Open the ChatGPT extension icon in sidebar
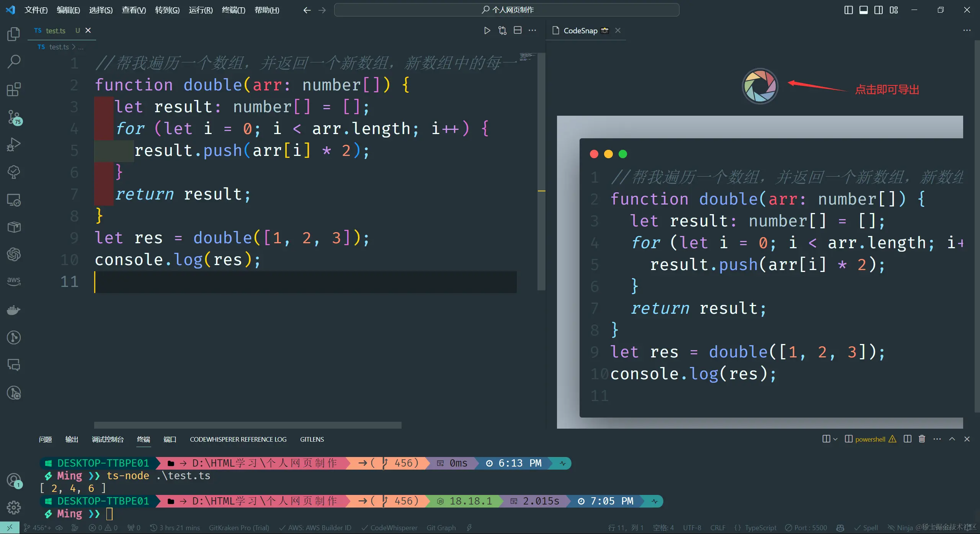This screenshot has width=980, height=534. [x=14, y=254]
